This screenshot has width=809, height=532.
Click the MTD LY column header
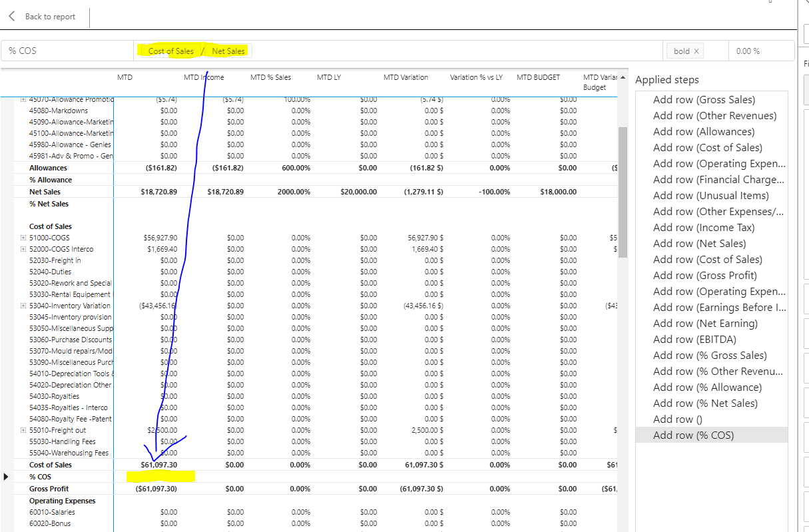click(x=328, y=77)
